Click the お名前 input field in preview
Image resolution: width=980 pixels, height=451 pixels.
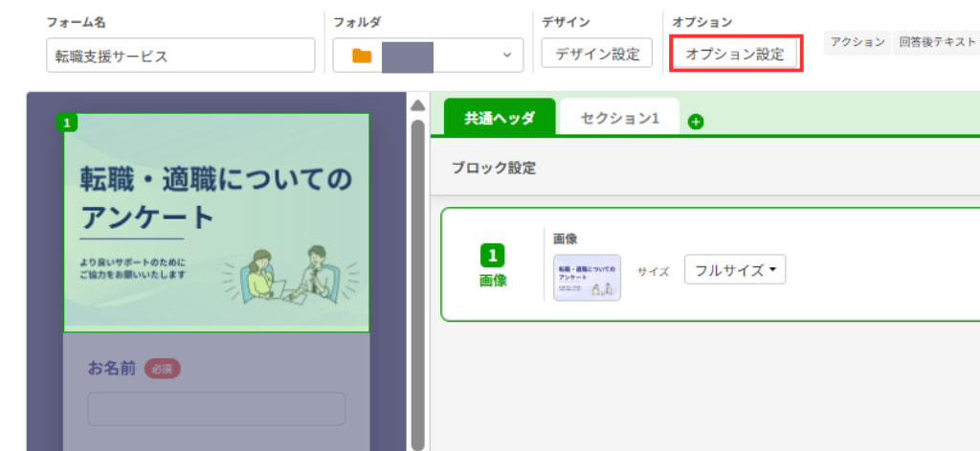(216, 409)
